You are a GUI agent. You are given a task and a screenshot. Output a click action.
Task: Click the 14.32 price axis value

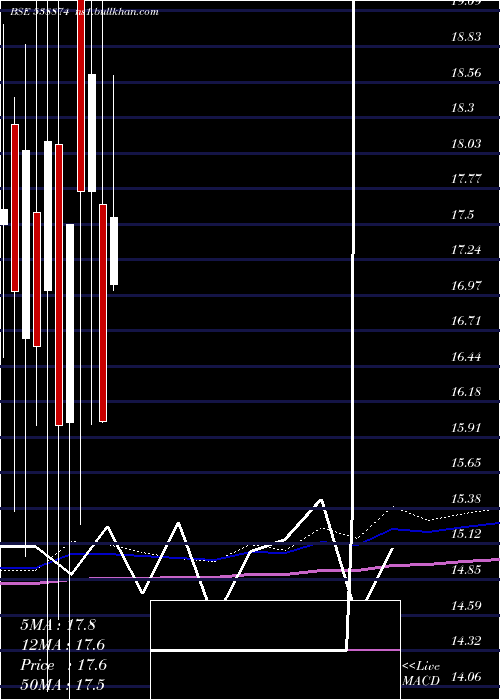tap(466, 641)
